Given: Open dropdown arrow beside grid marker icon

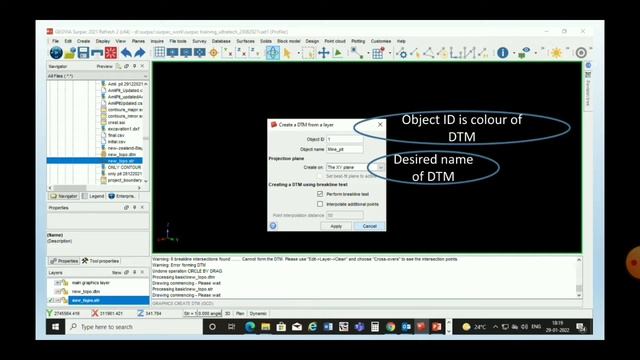Looking at the screenshot, I should click(389, 53).
